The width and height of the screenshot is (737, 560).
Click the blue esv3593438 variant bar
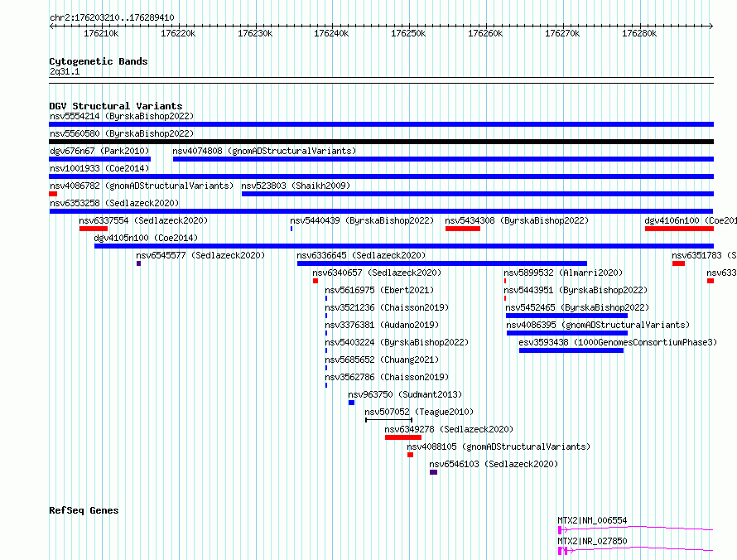pos(571,350)
